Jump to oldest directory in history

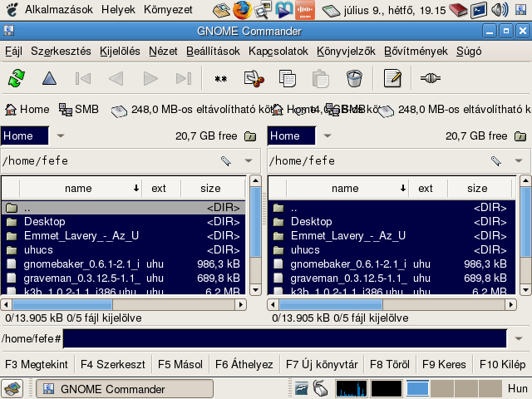click(x=83, y=79)
